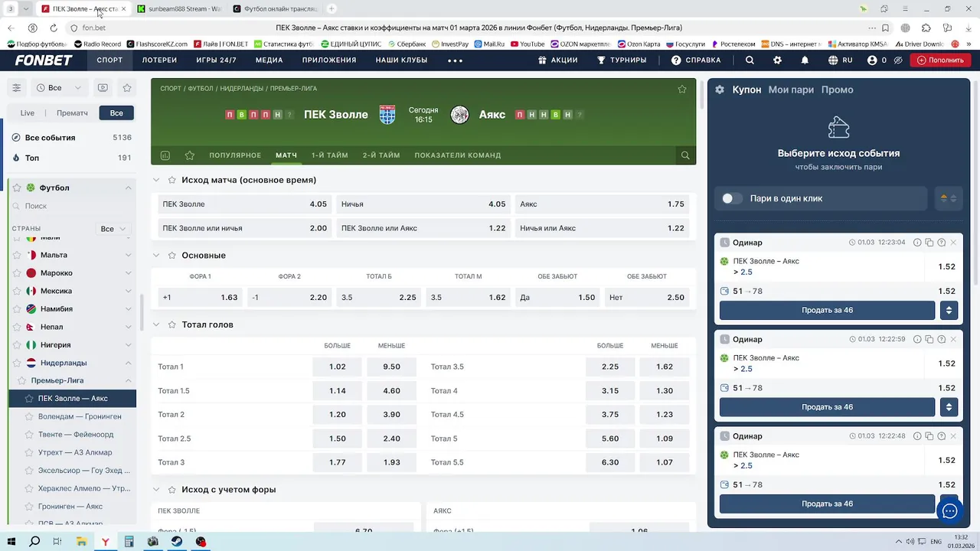This screenshot has height=551, width=980.
Task: Collapse Основные section chevron
Action: tap(156, 256)
